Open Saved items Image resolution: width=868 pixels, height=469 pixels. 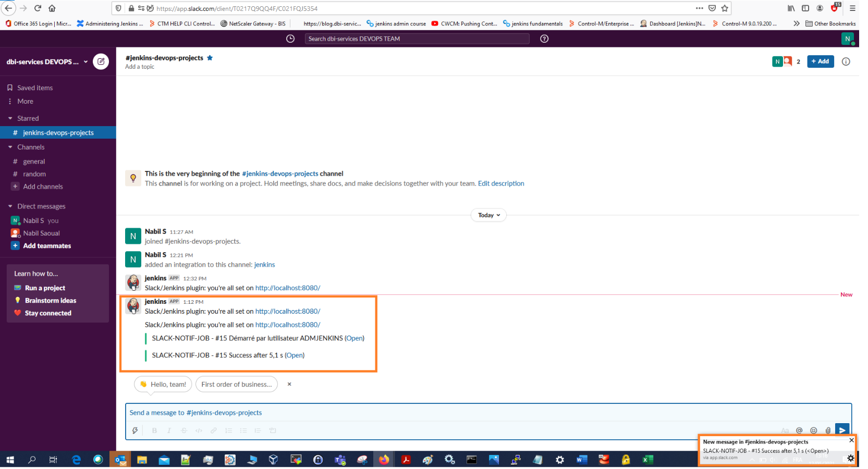click(35, 88)
